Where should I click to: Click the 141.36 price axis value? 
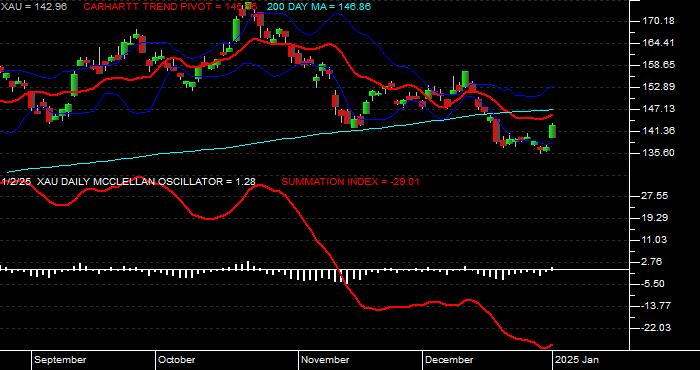659,131
